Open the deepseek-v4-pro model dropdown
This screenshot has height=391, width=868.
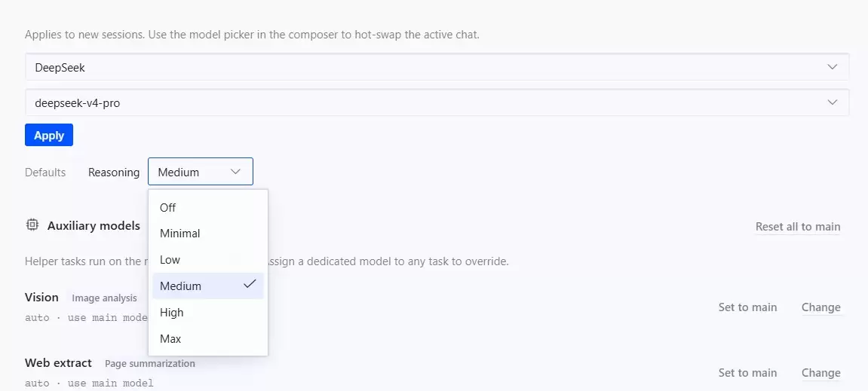point(437,103)
